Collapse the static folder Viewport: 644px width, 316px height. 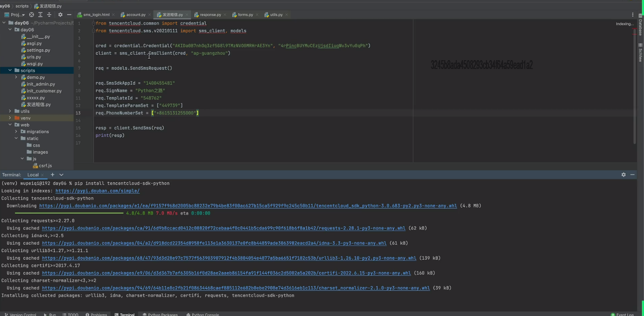coord(16,138)
